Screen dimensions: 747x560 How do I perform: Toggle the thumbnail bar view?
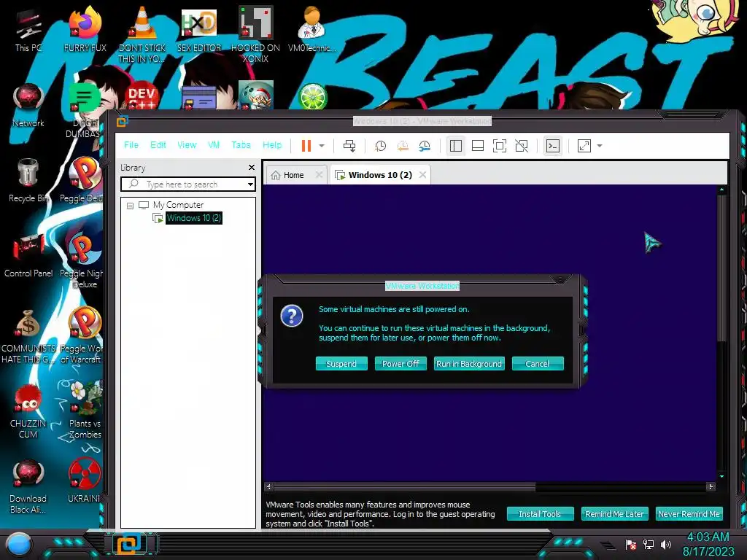click(x=477, y=146)
